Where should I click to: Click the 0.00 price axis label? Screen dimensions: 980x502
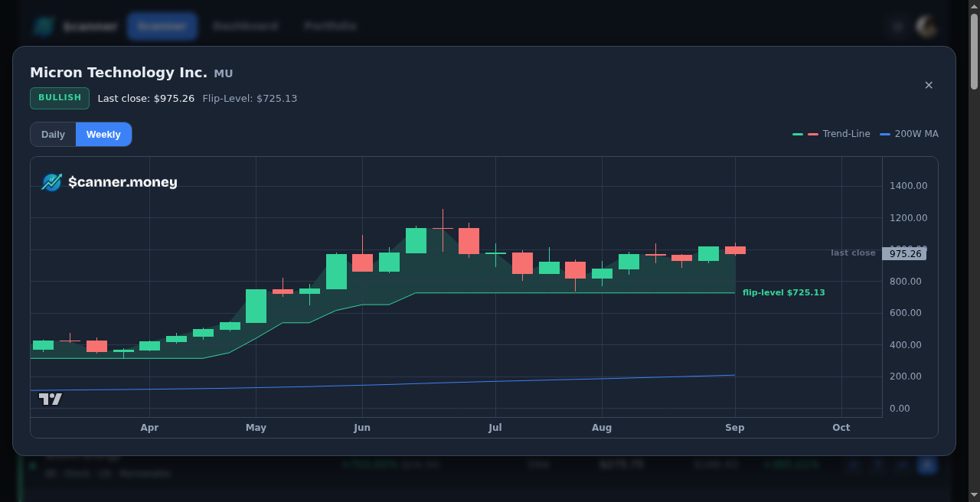(x=900, y=409)
